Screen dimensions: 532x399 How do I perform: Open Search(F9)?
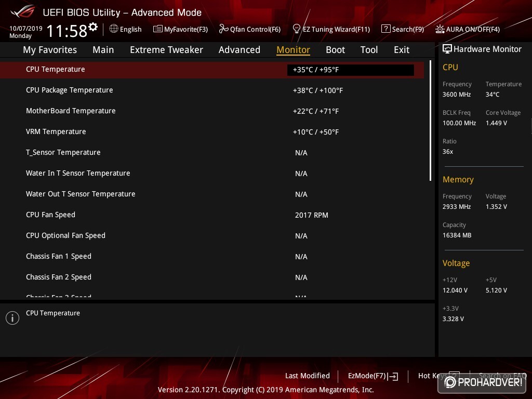click(408, 29)
